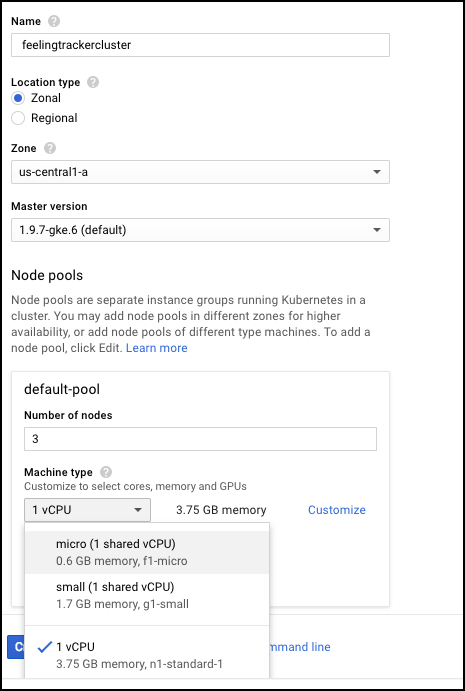Choose the Regional location type
This screenshot has height=691, width=465.
[x=18, y=118]
